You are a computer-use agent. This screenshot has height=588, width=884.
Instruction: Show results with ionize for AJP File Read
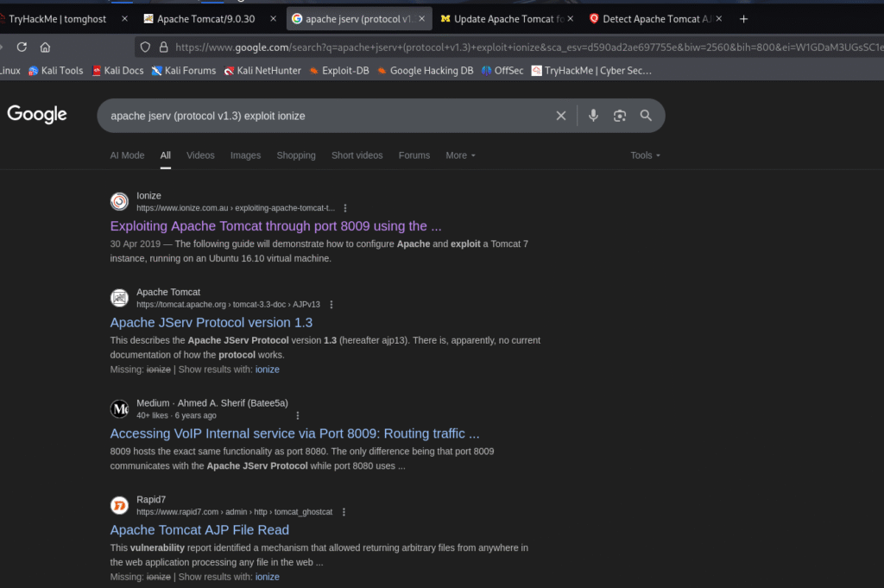point(267,576)
